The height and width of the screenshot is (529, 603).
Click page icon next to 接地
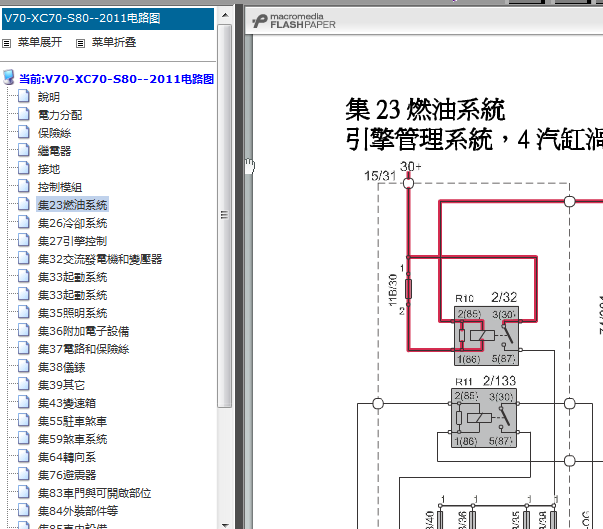[x=24, y=168]
